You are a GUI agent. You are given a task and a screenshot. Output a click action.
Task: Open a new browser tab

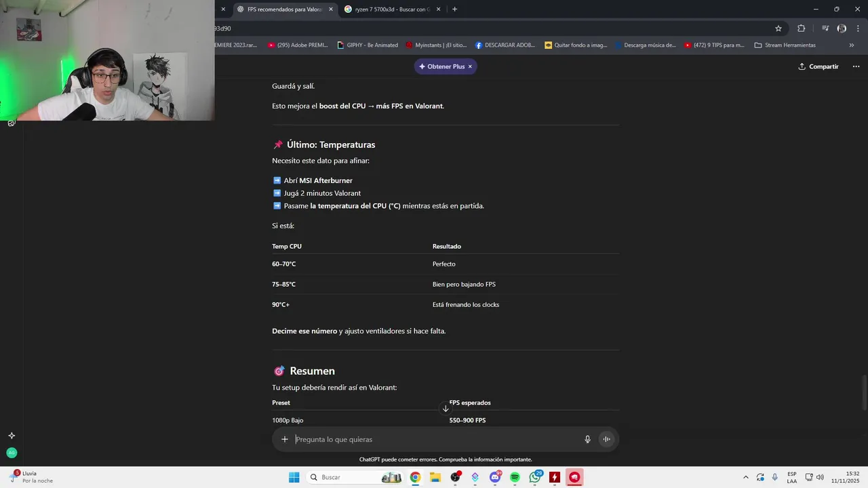pos(454,9)
